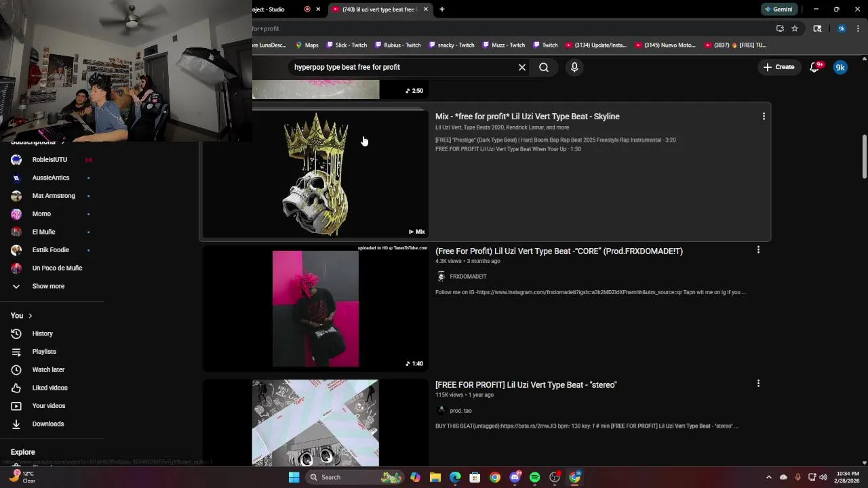Open the Rubius - Twitch bookmark
Image resolution: width=868 pixels, height=488 pixels.
pos(397,45)
